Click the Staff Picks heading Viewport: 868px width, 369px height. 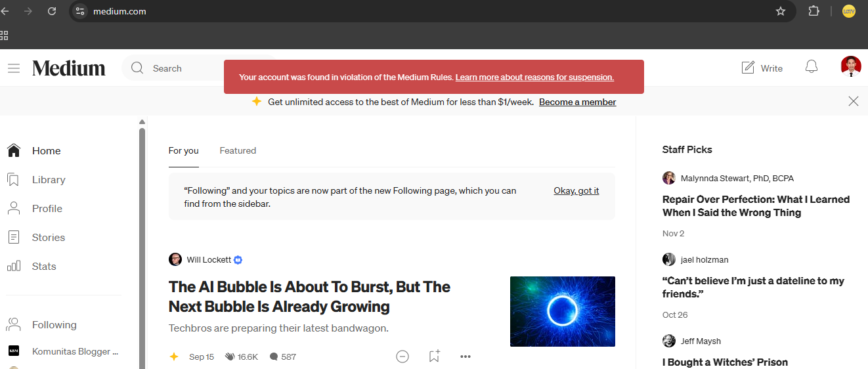tap(687, 150)
